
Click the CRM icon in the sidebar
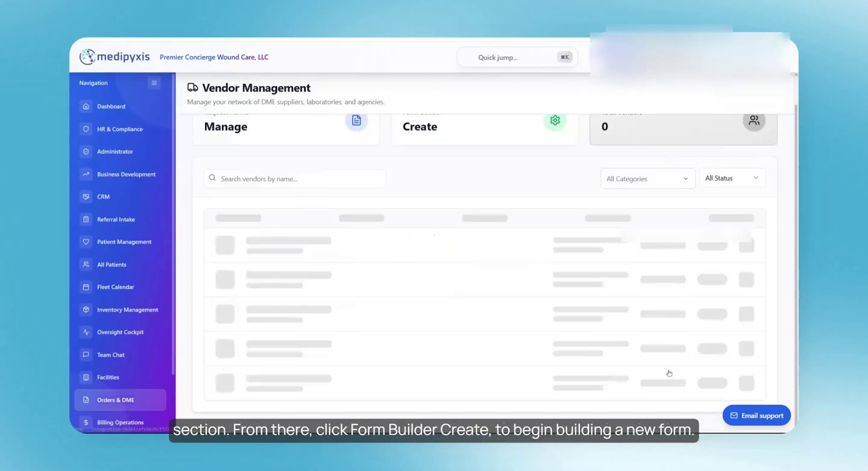(x=86, y=197)
